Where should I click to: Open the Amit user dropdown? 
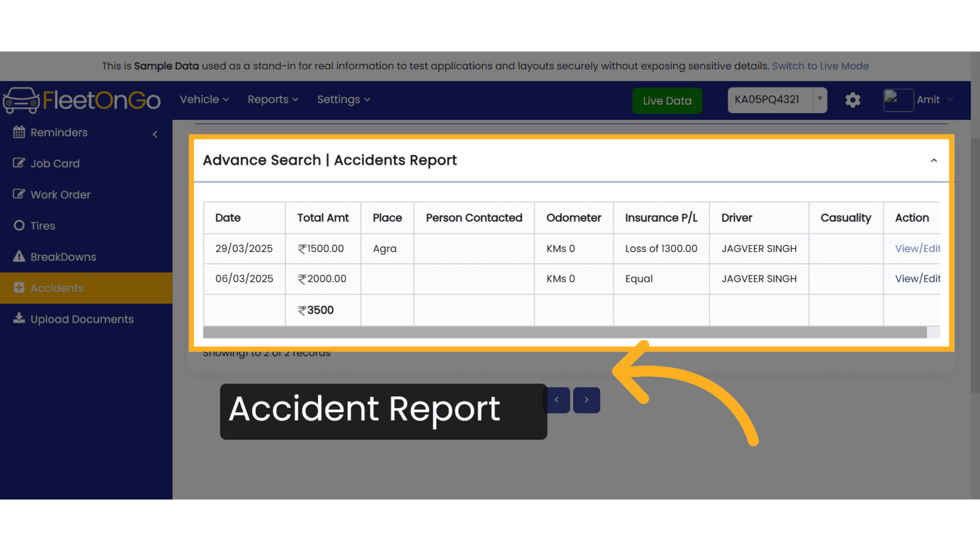tap(935, 100)
